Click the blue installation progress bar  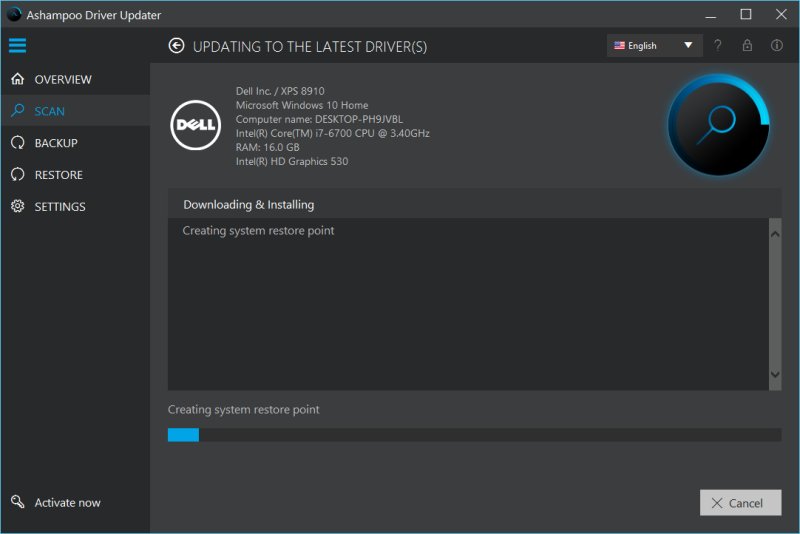tap(183, 435)
